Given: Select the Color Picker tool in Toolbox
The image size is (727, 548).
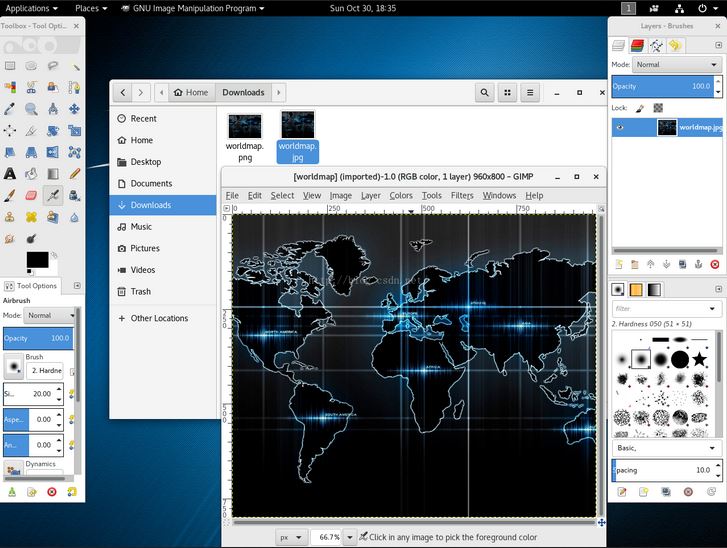Looking at the screenshot, I should click(x=10, y=109).
